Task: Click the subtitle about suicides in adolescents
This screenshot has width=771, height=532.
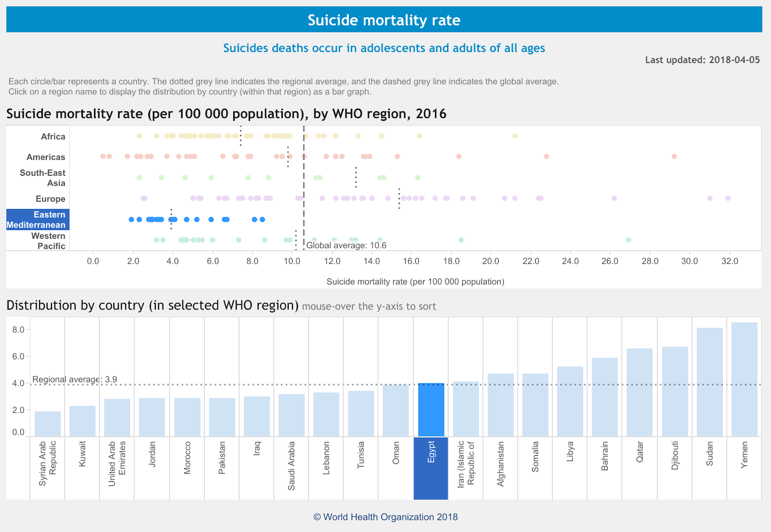Action: click(x=384, y=48)
